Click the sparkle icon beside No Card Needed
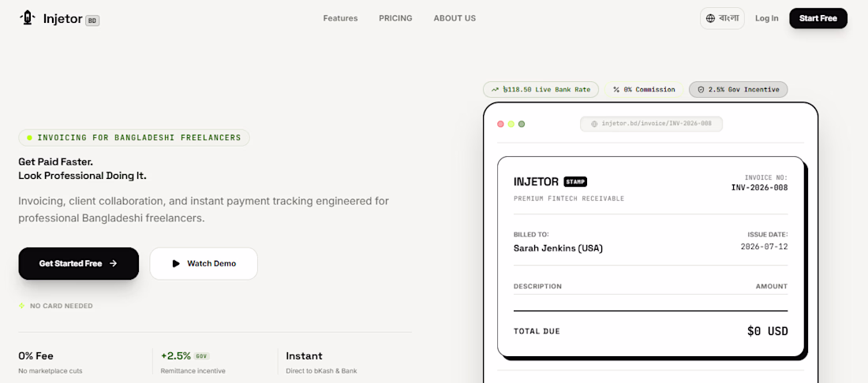This screenshot has height=383, width=868. click(22, 306)
